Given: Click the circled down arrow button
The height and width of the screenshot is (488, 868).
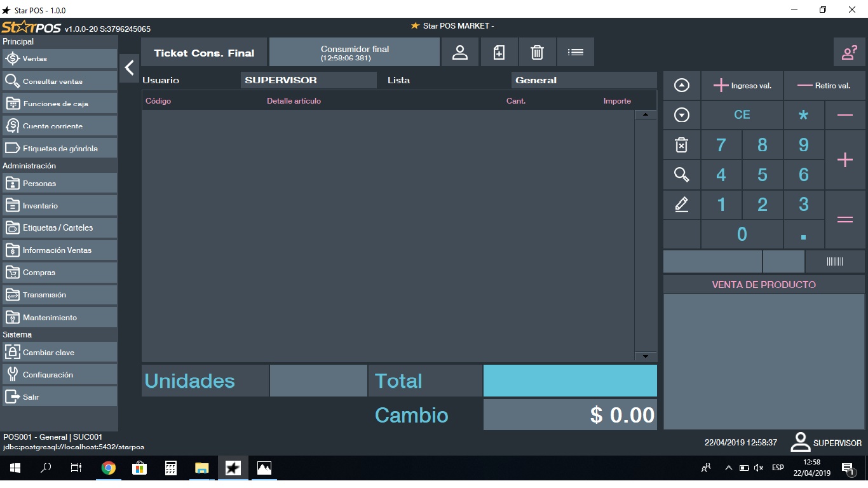Looking at the screenshot, I should click(681, 115).
